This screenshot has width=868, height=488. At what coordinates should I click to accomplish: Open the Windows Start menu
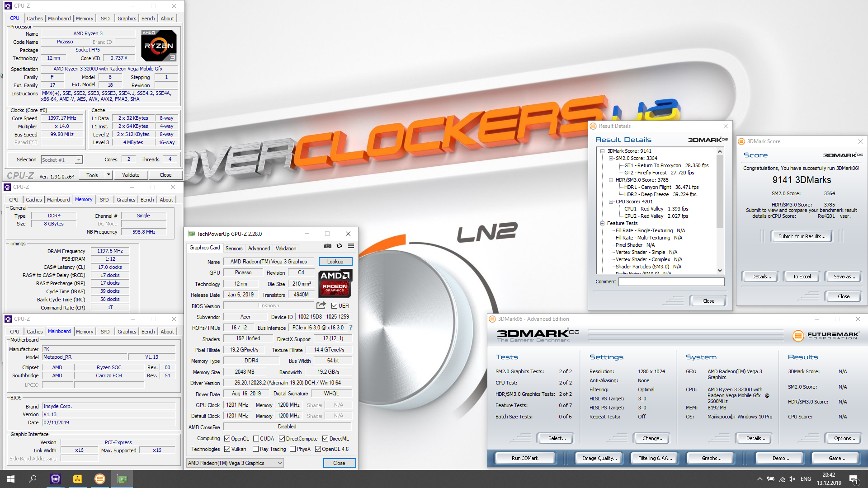(x=11, y=479)
